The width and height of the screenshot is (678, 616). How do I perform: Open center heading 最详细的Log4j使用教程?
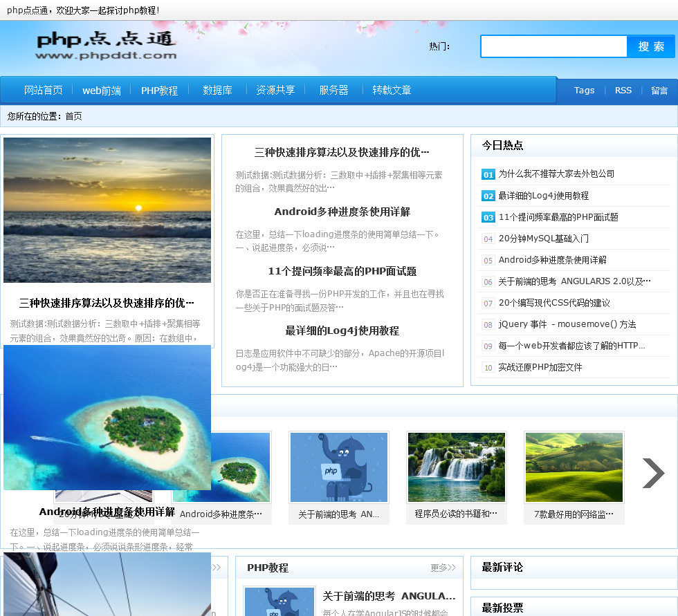(342, 331)
